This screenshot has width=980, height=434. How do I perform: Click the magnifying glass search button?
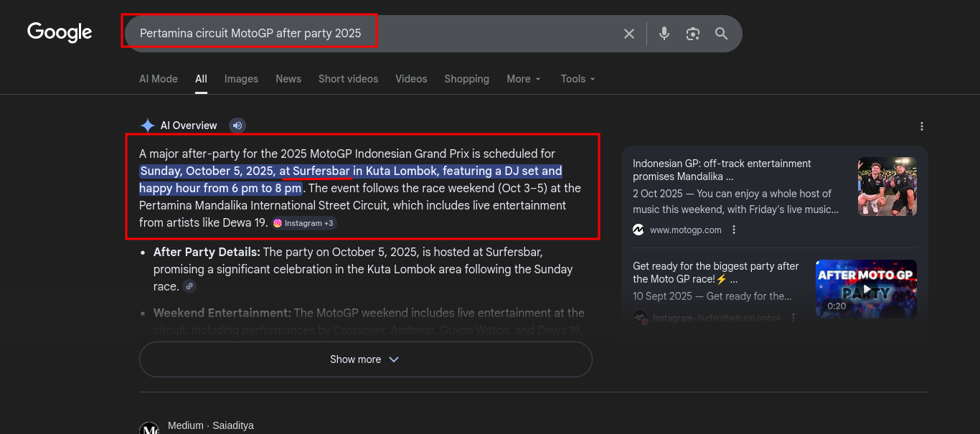721,34
